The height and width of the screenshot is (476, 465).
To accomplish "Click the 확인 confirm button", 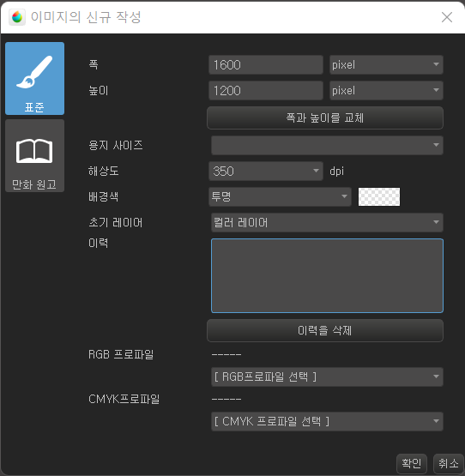I will (412, 463).
